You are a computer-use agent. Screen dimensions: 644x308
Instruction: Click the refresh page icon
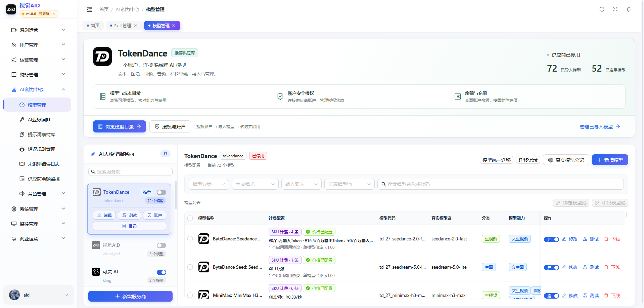(602, 9)
